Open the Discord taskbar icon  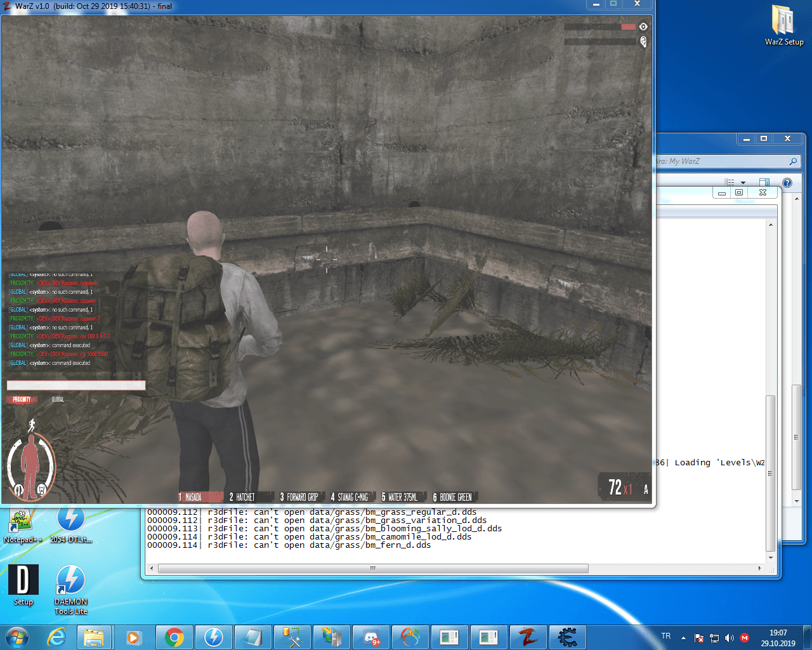point(370,637)
